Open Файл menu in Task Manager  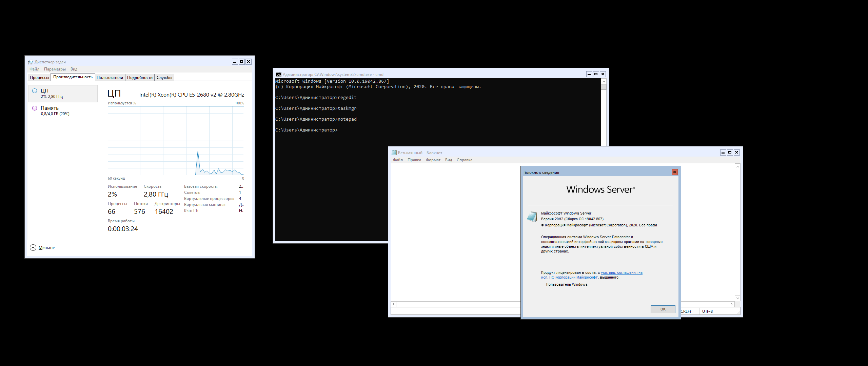coord(34,69)
